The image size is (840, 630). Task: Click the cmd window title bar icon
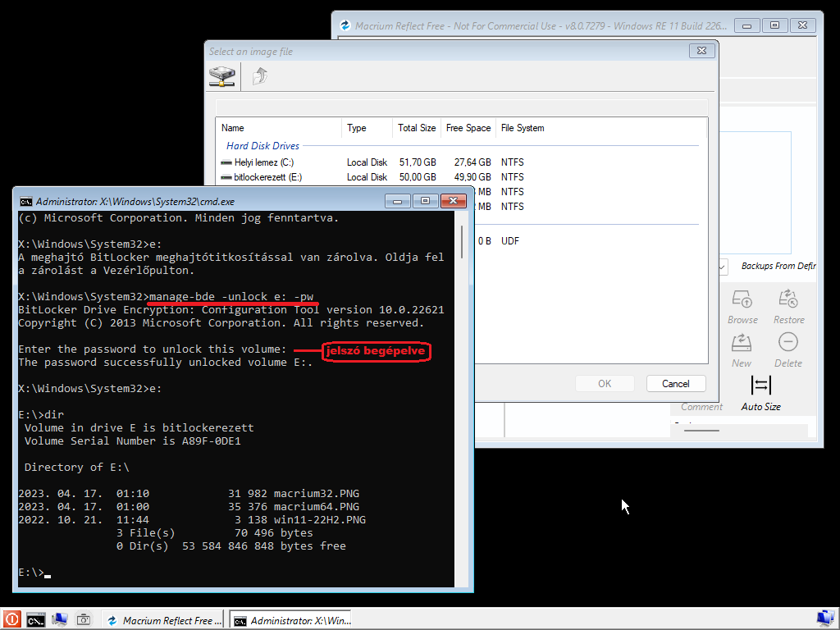(x=25, y=202)
